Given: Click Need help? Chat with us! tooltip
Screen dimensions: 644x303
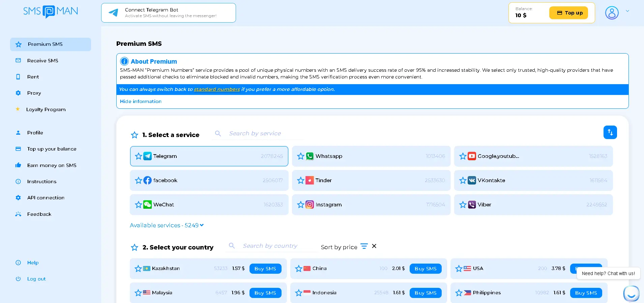Looking at the screenshot, I should point(608,273).
